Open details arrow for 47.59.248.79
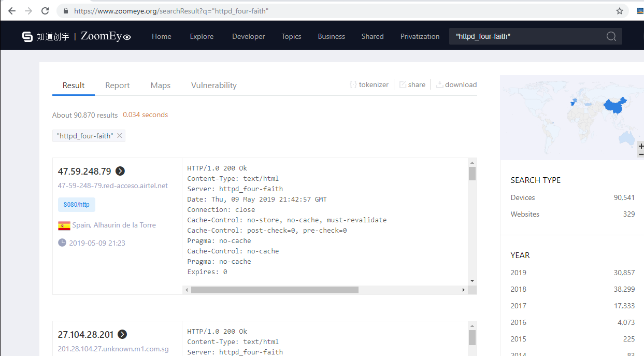Viewport: 644px width, 356px height. tap(120, 171)
